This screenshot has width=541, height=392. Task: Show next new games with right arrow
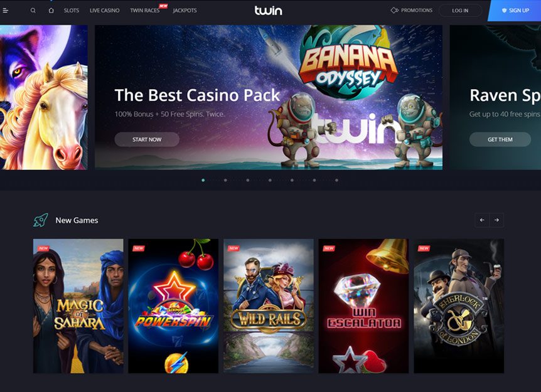496,220
